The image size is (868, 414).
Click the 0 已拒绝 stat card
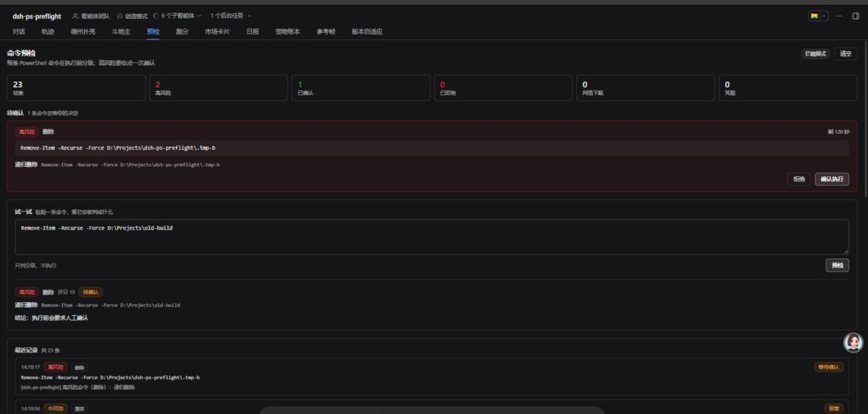pos(504,88)
